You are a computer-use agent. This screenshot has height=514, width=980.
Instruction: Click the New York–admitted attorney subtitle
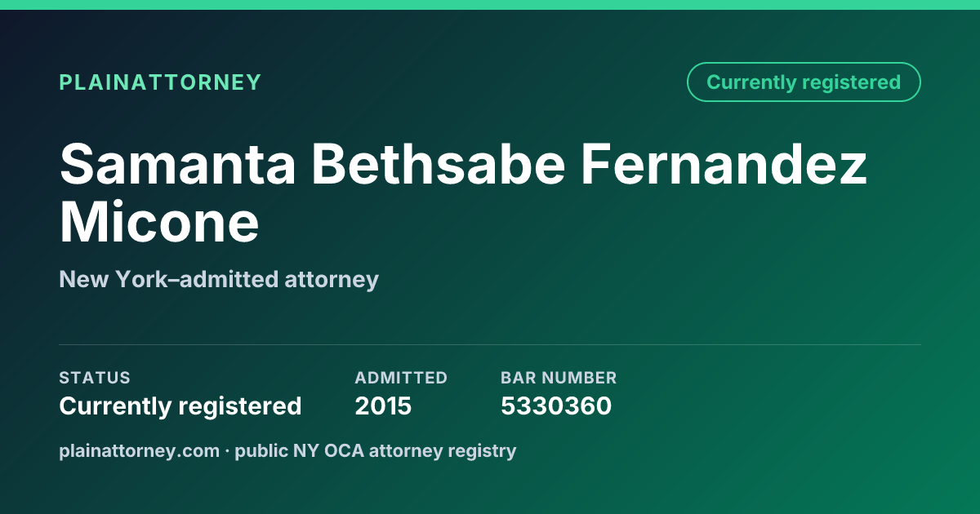click(219, 280)
